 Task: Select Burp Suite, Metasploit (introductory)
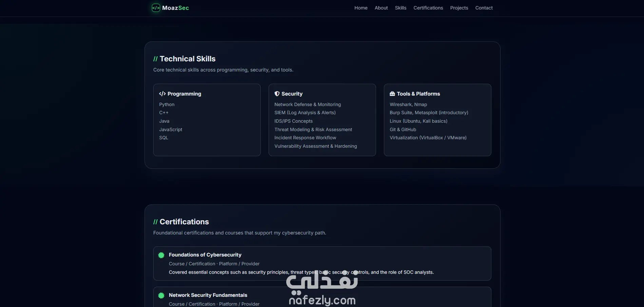[x=429, y=113]
